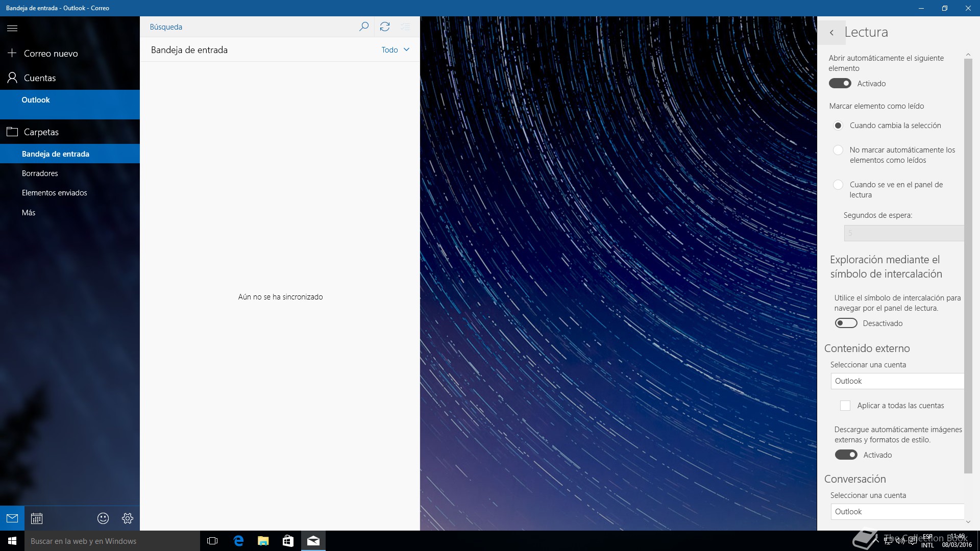
Task: Click the plus icon for Correo nuevo
Action: [x=12, y=53]
